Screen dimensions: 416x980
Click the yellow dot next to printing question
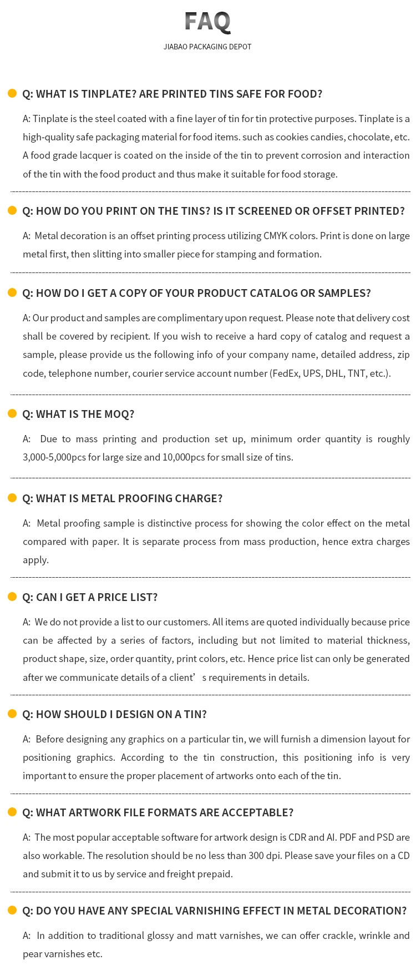(x=12, y=210)
